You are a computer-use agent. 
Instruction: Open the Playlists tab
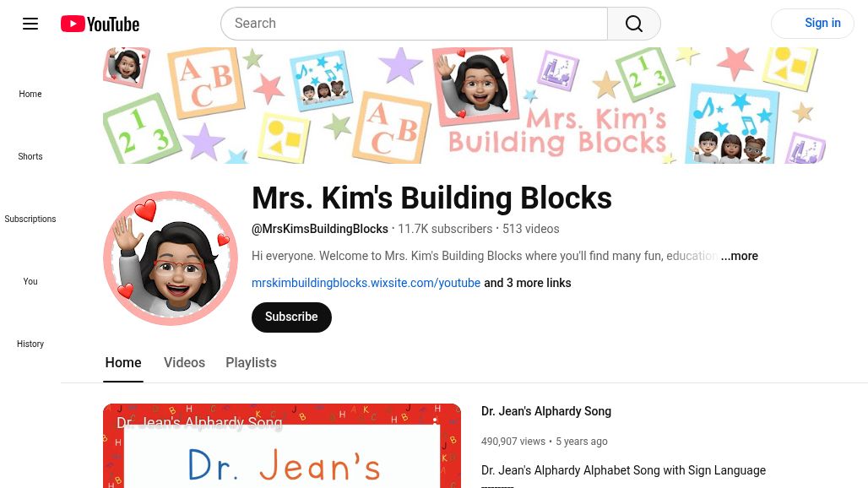coord(251,362)
